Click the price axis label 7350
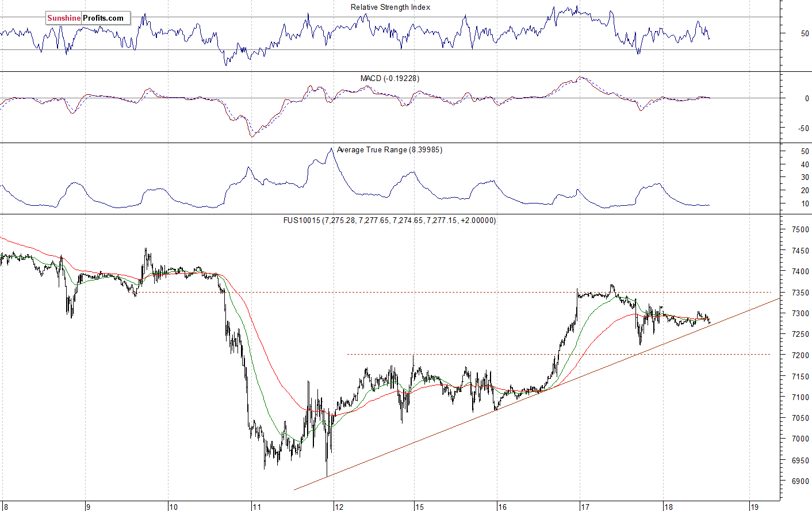This screenshot has width=812, height=511. [x=800, y=293]
